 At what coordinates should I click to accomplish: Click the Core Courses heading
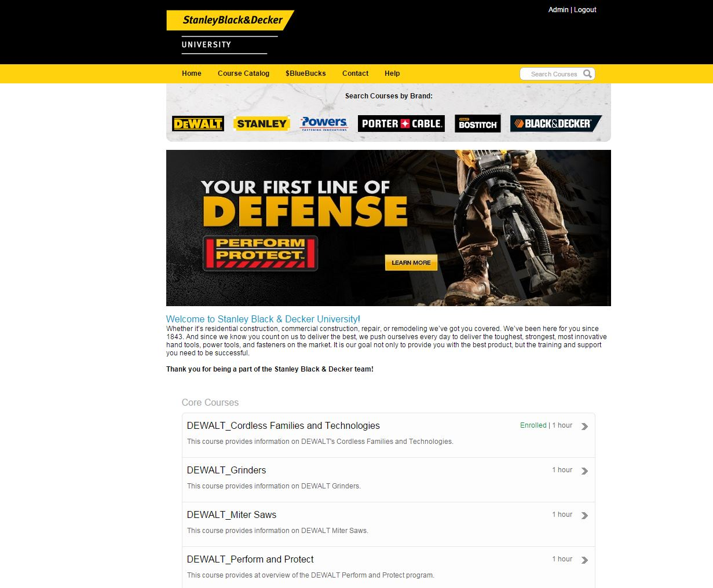tap(210, 402)
